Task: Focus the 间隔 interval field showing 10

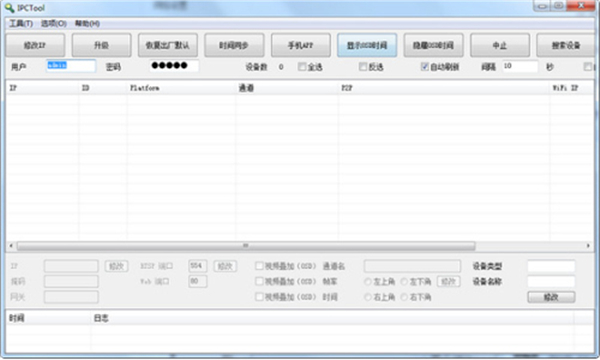Action: pyautogui.click(x=520, y=66)
